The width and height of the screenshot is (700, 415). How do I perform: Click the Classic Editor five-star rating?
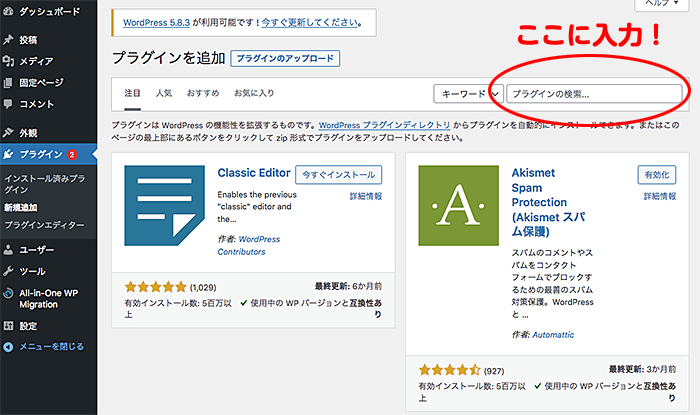(155, 286)
